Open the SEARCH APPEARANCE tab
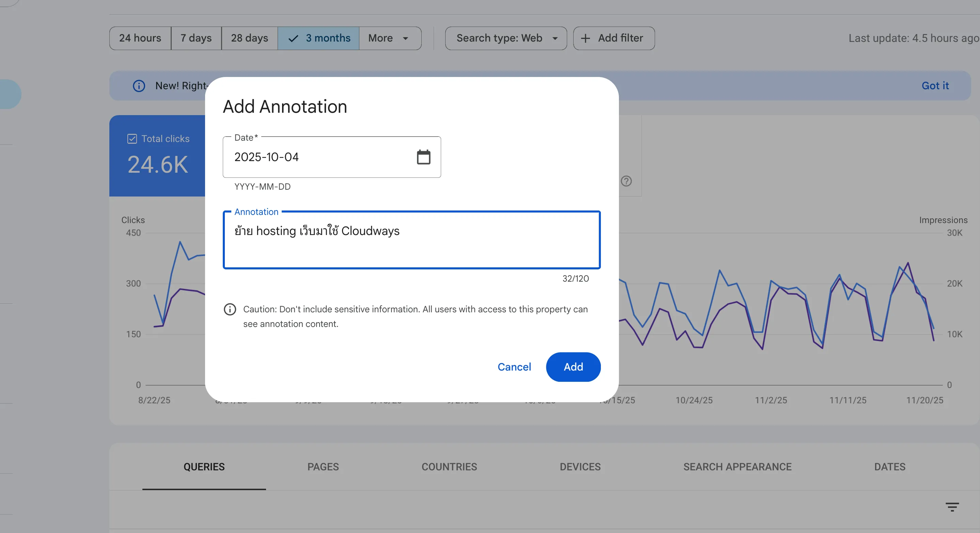 coord(737,467)
